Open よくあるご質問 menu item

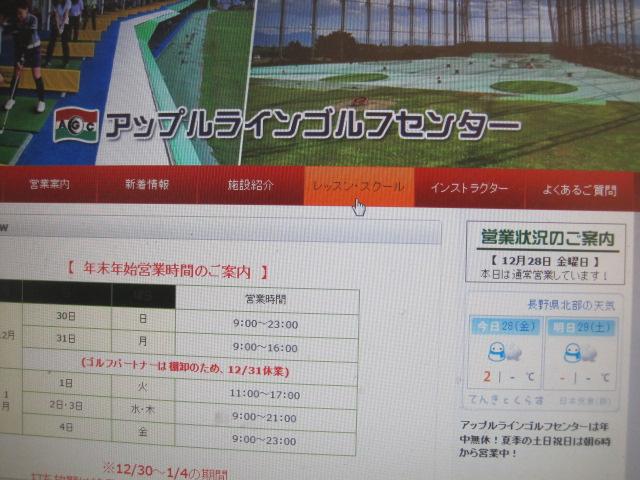[x=579, y=190]
